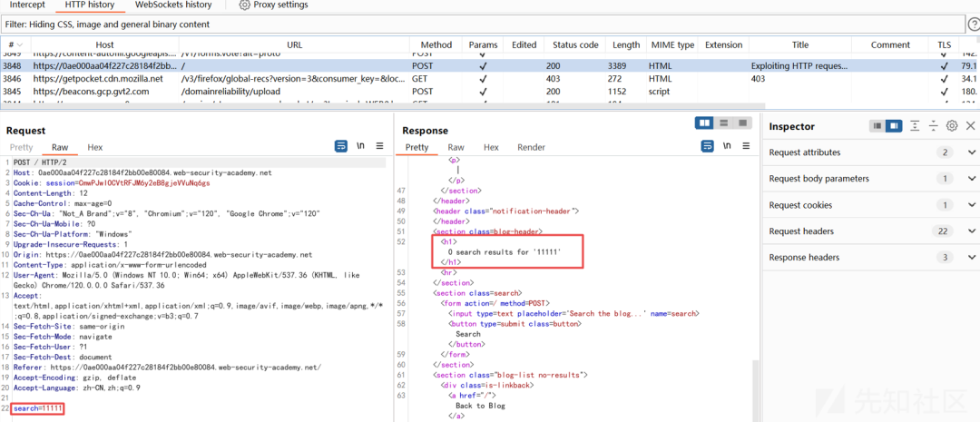The width and height of the screenshot is (980, 422).
Task: Click the search=11111 request body line
Action: [38, 408]
